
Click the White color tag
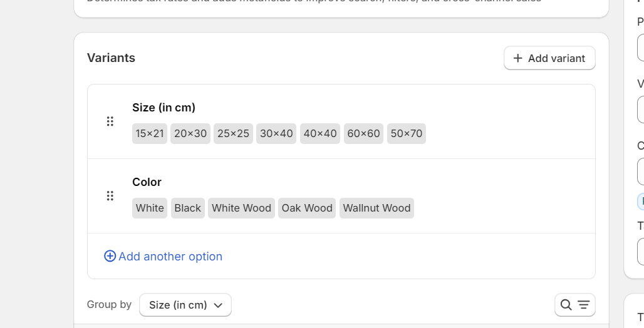(x=150, y=208)
